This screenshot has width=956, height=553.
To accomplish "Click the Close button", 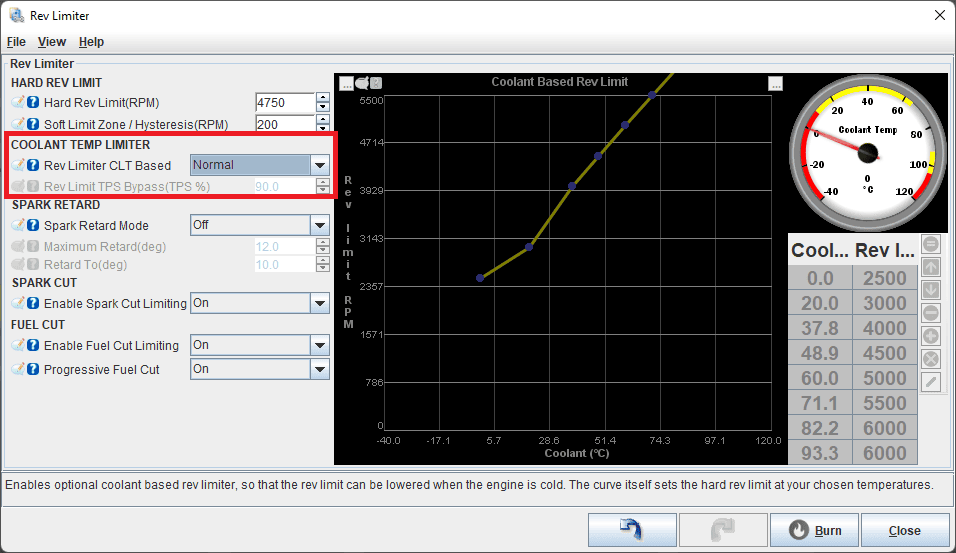I will [x=905, y=530].
